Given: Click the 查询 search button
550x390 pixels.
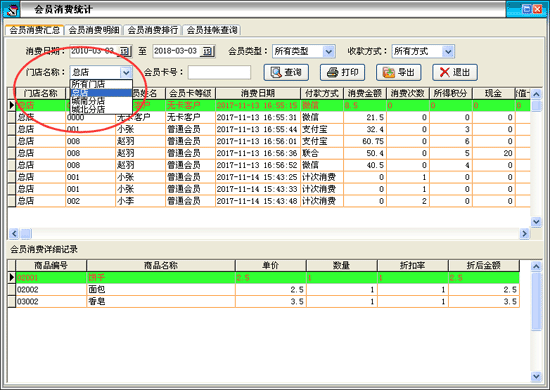Looking at the screenshot, I should tap(286, 72).
